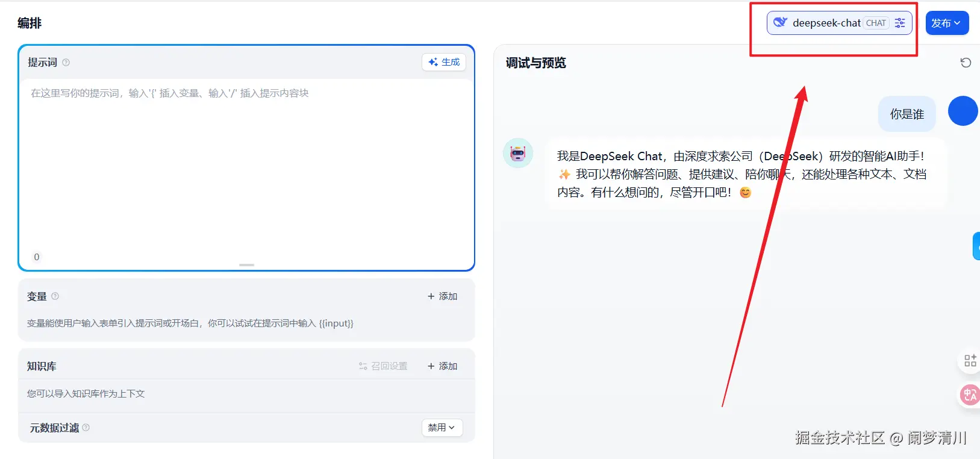Click the 编排 page heading
Screen dimensions: 980x459
tap(30, 23)
